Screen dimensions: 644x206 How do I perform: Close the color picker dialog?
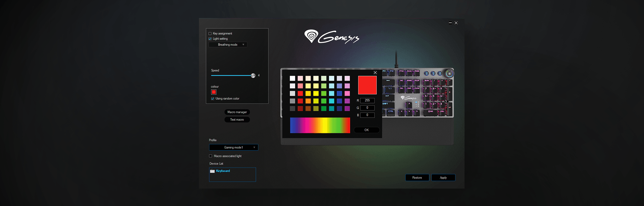coord(375,73)
